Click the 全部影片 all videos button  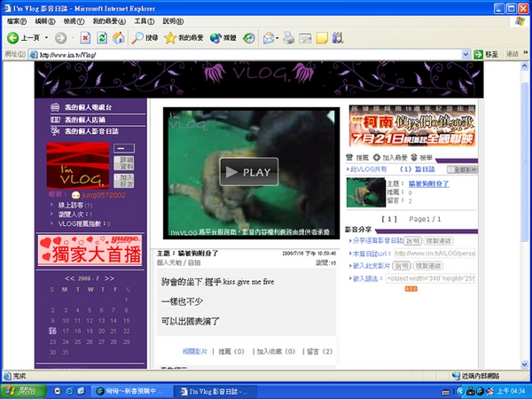point(463,169)
